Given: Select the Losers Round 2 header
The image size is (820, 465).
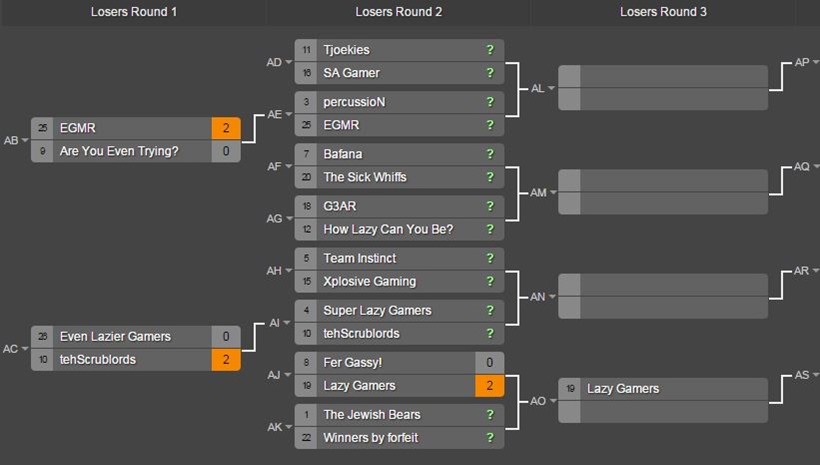Looking at the screenshot, I should click(398, 12).
